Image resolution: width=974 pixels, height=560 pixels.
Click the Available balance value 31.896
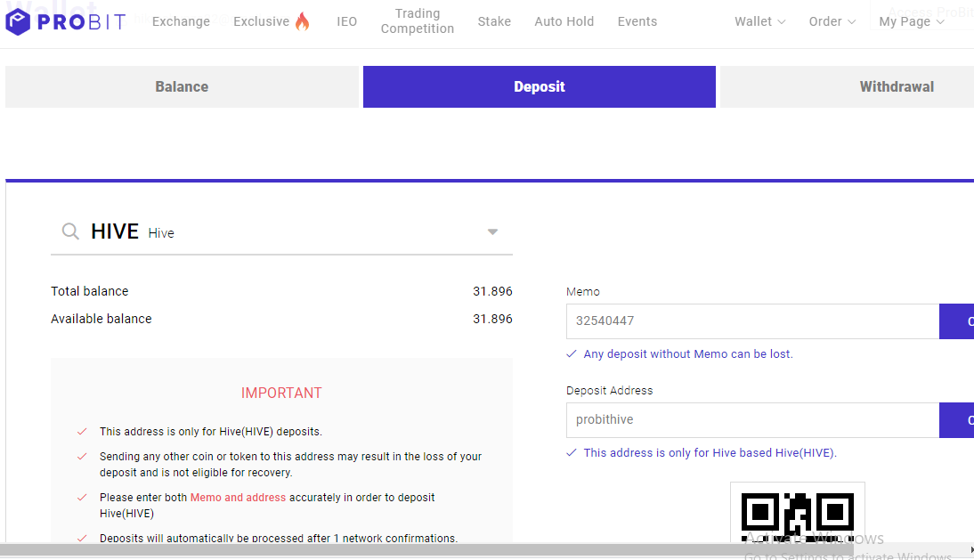click(x=492, y=319)
